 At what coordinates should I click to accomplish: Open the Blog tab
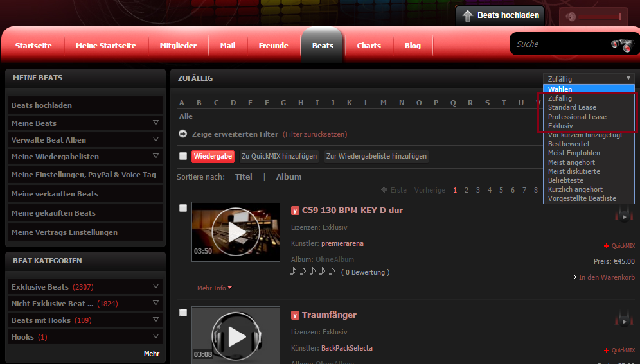413,46
